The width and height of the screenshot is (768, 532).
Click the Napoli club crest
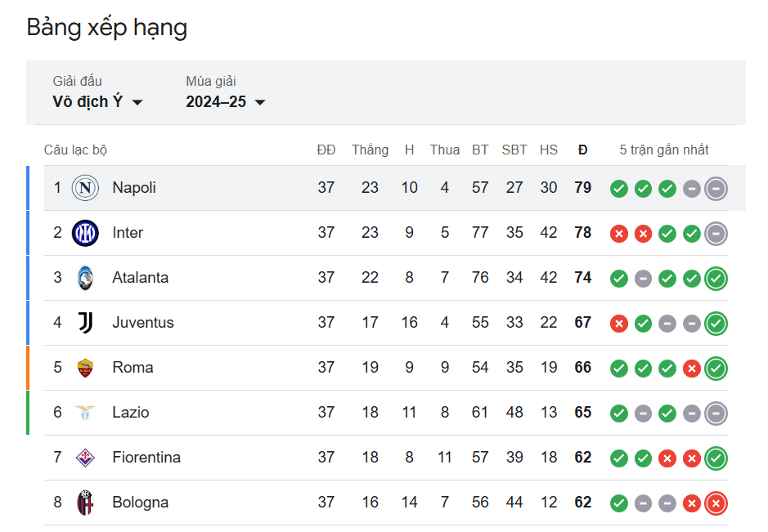(x=85, y=188)
